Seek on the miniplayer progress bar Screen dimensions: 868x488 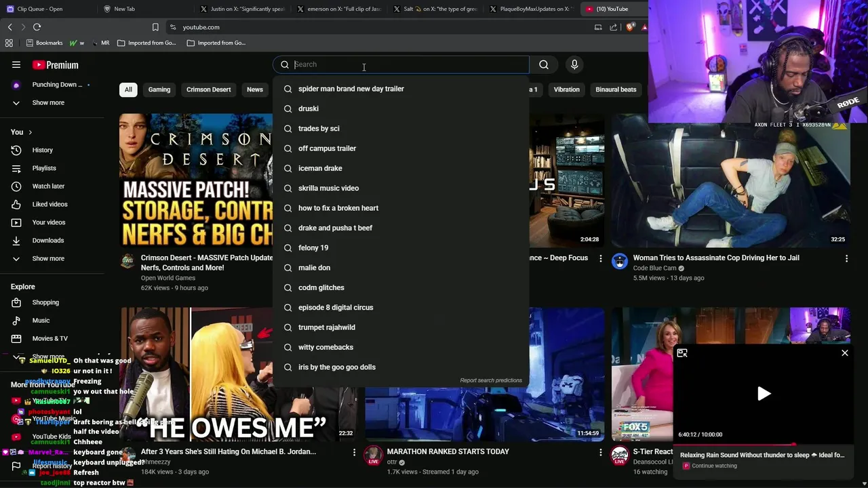pyautogui.click(x=764, y=445)
